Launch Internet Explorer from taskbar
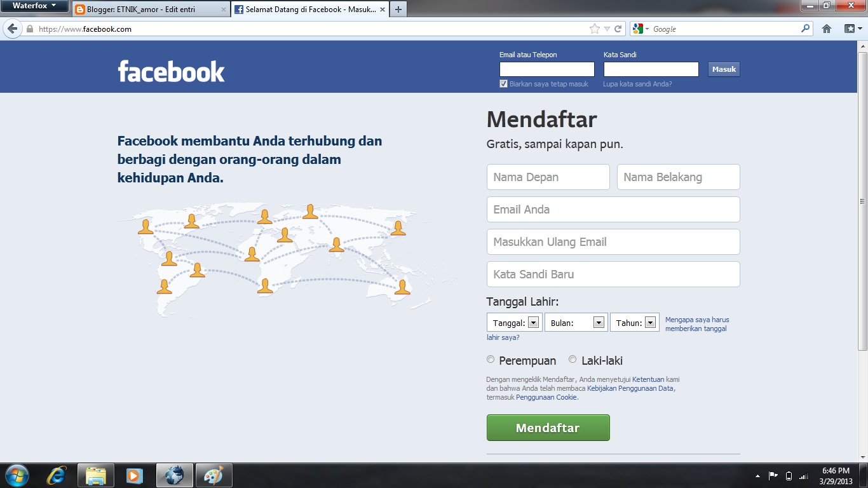This screenshot has width=868, height=488. (57, 475)
